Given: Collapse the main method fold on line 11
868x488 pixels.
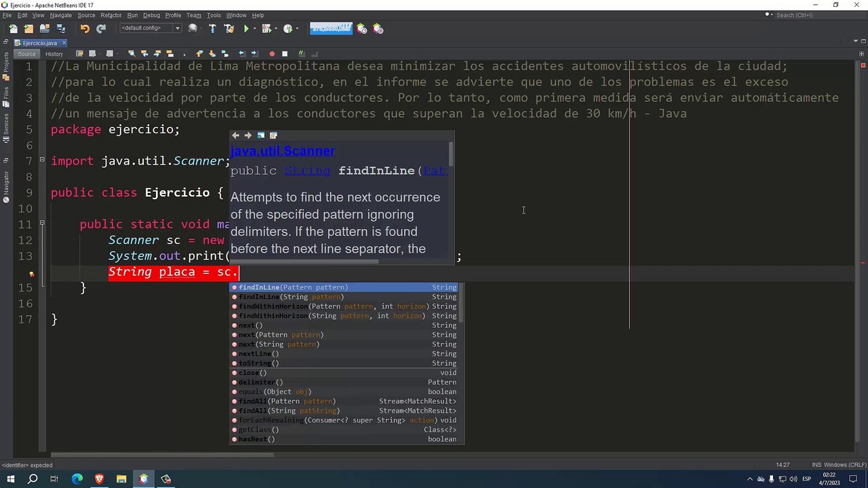Looking at the screenshot, I should [x=42, y=223].
